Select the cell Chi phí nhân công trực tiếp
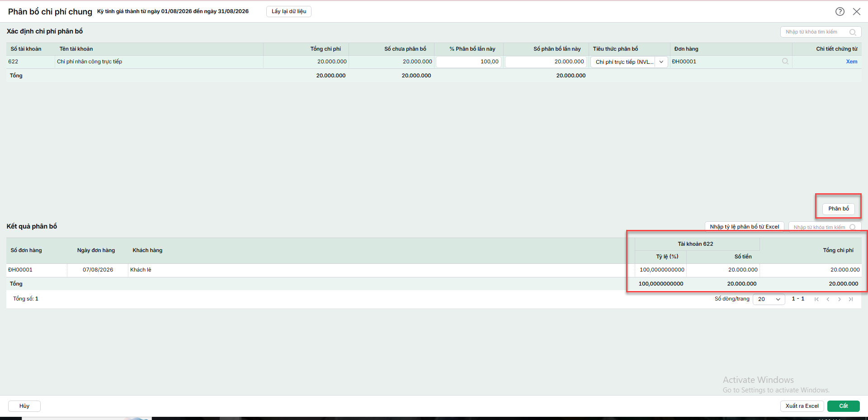The height and width of the screenshot is (420, 868). (159, 62)
